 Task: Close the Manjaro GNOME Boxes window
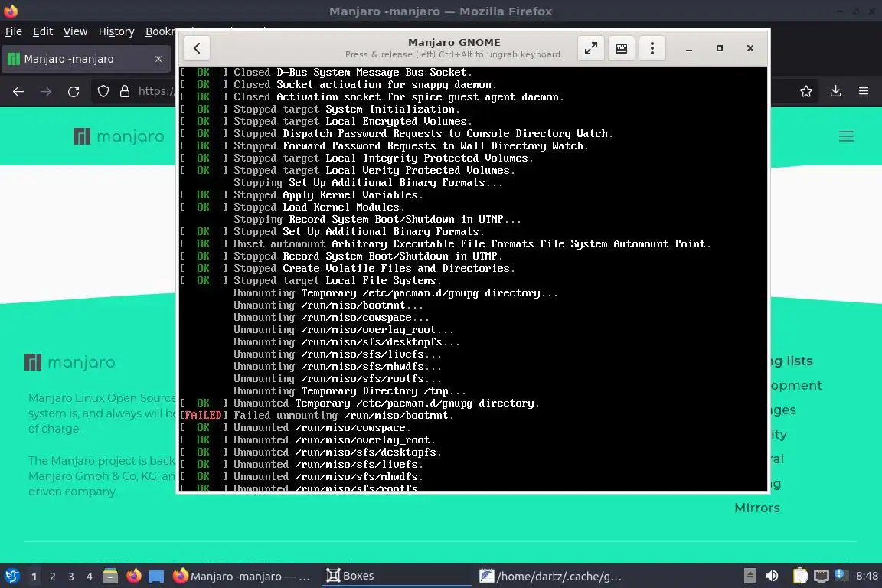point(750,48)
